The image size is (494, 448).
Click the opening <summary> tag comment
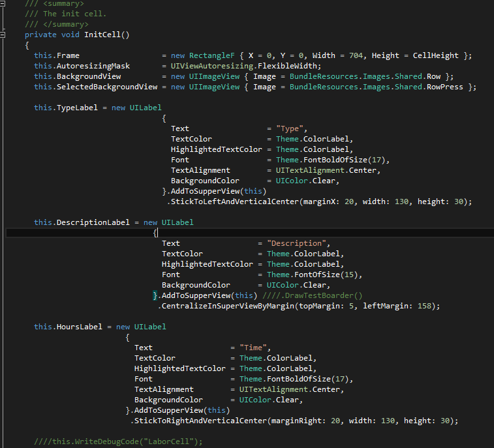tap(65, 4)
